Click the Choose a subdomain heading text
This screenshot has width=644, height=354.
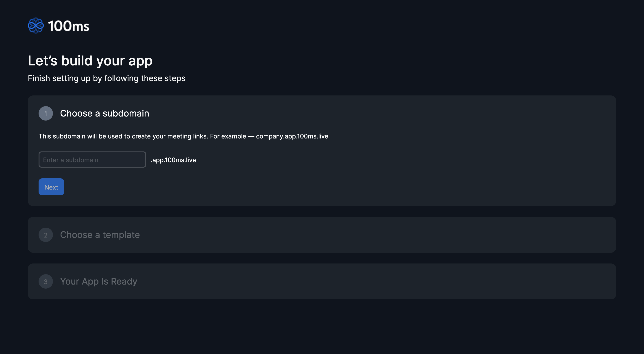(x=104, y=113)
